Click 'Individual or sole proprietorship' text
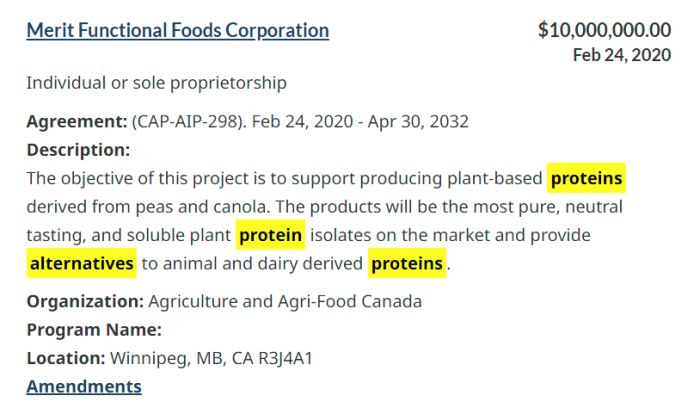The image size is (700, 408). pyautogui.click(x=157, y=83)
